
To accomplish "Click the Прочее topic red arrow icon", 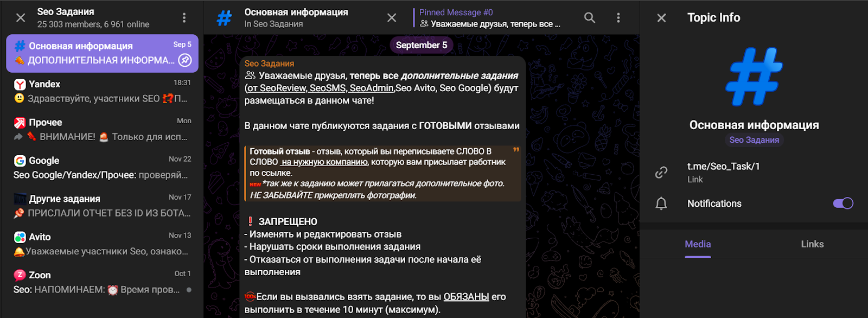I will tap(20, 123).
